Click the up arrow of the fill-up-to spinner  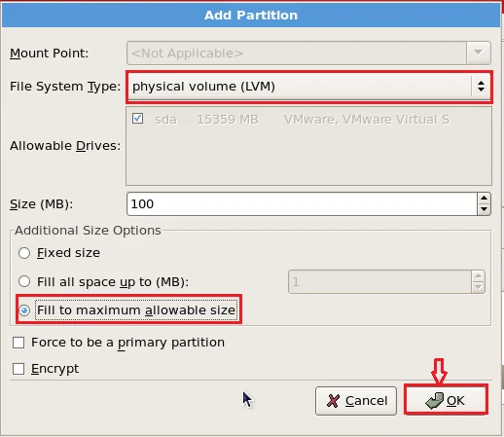[x=478, y=276]
